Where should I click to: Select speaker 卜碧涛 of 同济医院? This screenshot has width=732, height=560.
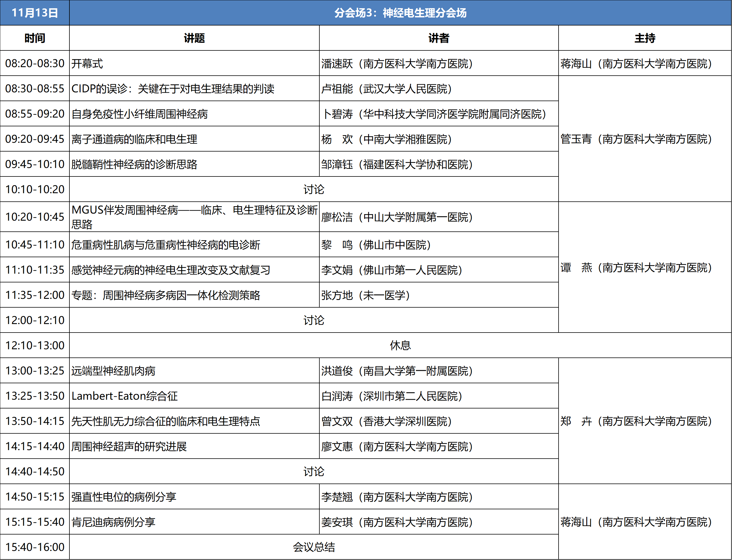click(x=439, y=114)
